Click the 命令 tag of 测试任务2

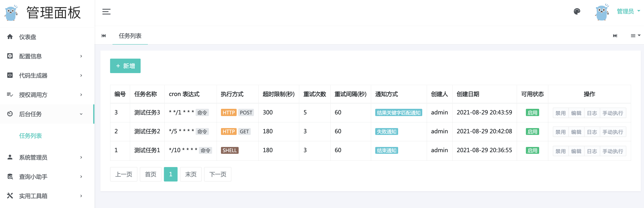202,132
